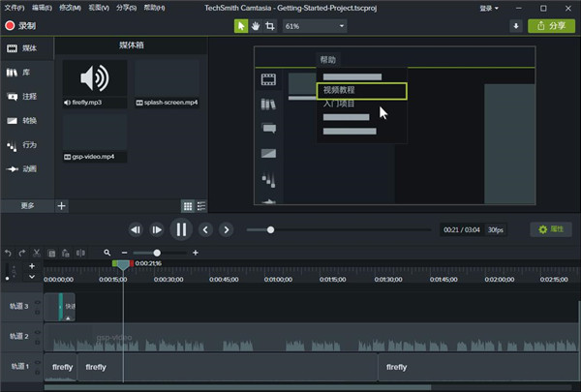The width and height of the screenshot is (581, 392).
Task: Activate the crop tool on canvas toolbar
Action: point(270,26)
